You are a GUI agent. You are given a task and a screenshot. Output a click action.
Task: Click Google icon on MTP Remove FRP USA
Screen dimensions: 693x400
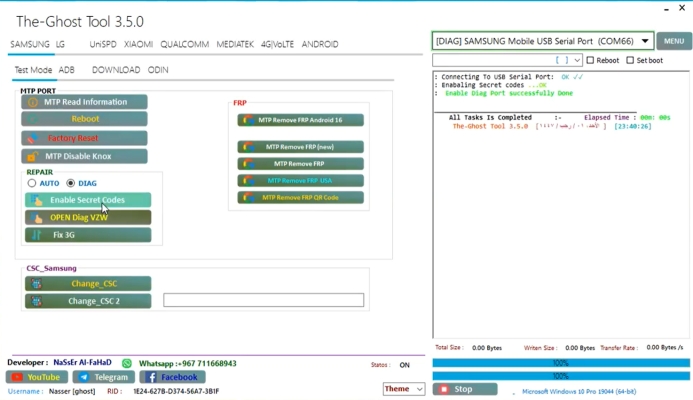tap(248, 181)
